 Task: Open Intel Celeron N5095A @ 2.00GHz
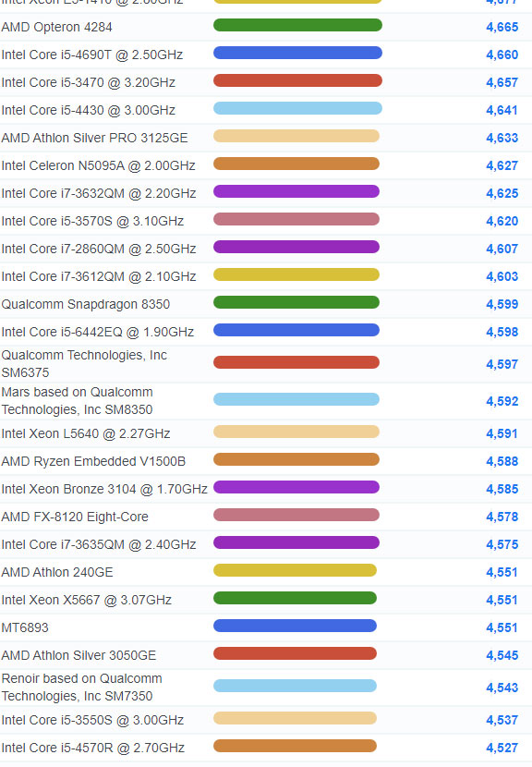[98, 165]
